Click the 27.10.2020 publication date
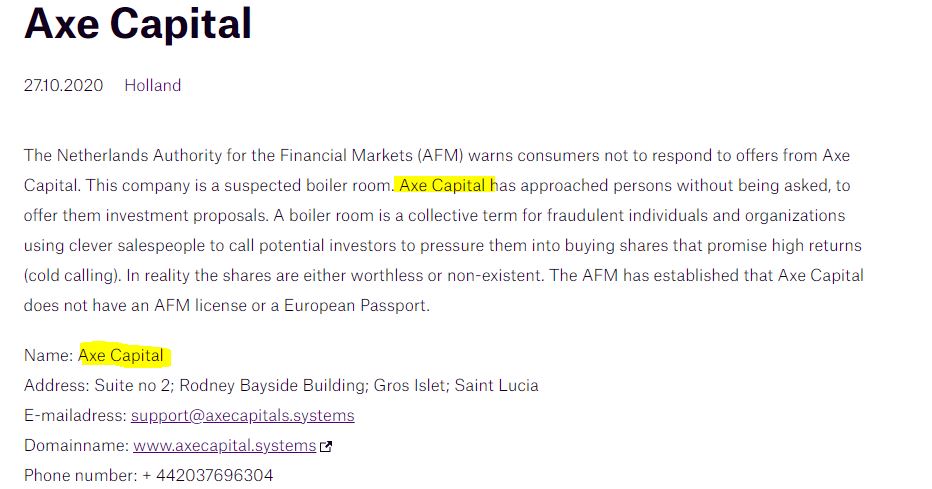The width and height of the screenshot is (932, 489). click(x=63, y=85)
